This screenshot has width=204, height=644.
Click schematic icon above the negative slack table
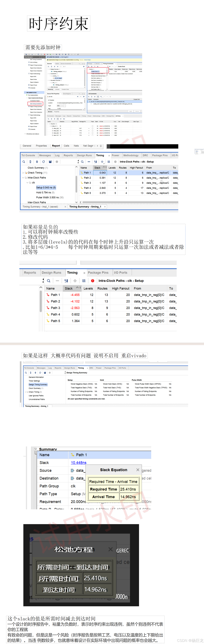[x=75, y=281]
